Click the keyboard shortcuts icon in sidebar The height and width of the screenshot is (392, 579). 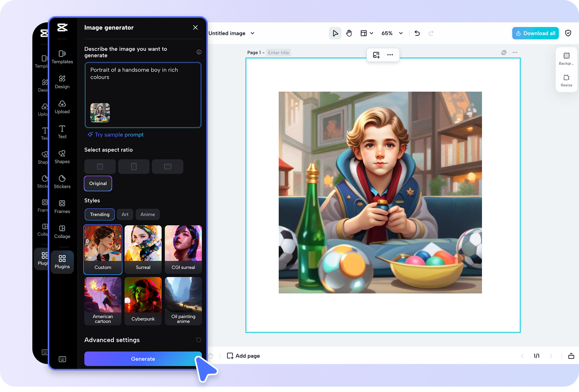coord(62,359)
